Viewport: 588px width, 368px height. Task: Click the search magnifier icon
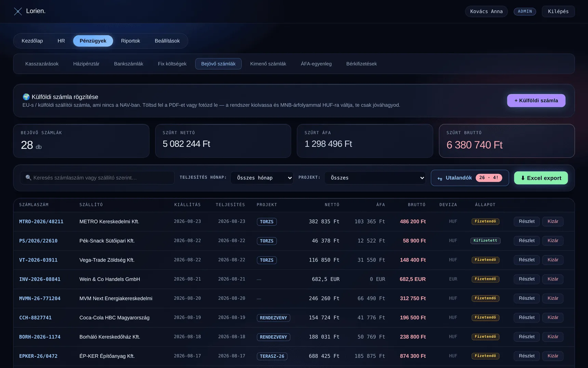(x=28, y=178)
